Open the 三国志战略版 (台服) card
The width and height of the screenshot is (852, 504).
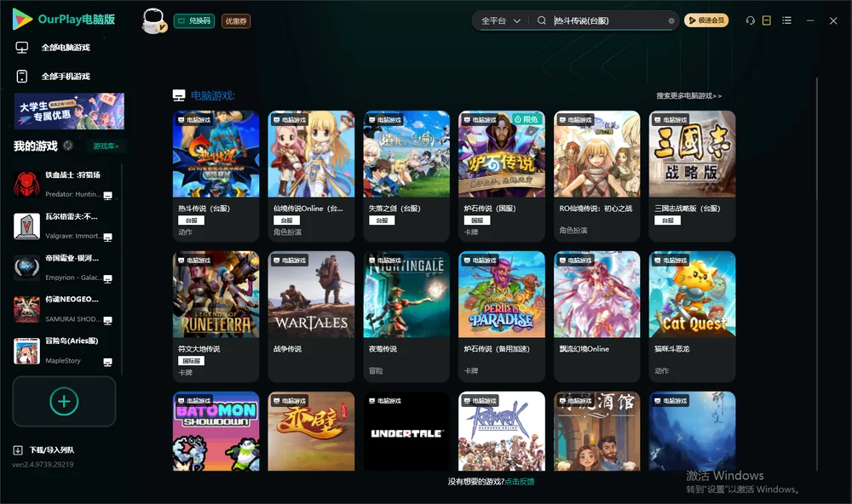pos(692,176)
